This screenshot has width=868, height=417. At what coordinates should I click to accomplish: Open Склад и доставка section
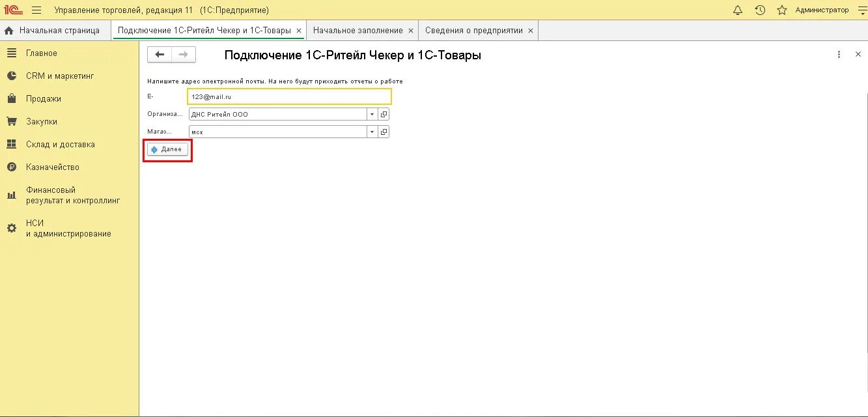pyautogui.click(x=61, y=145)
